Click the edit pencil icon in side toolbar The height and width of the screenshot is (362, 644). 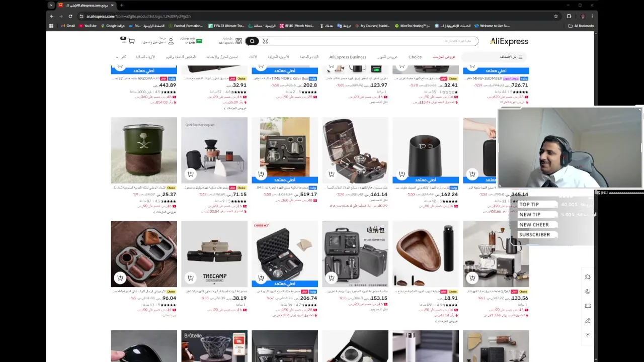pyautogui.click(x=588, y=320)
